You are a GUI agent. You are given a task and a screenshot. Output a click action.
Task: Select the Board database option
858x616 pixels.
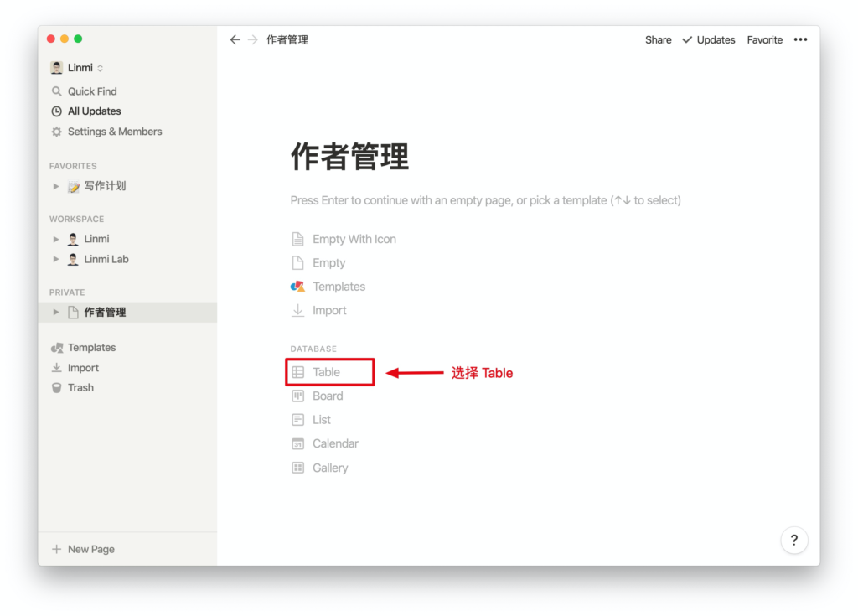tap(328, 396)
